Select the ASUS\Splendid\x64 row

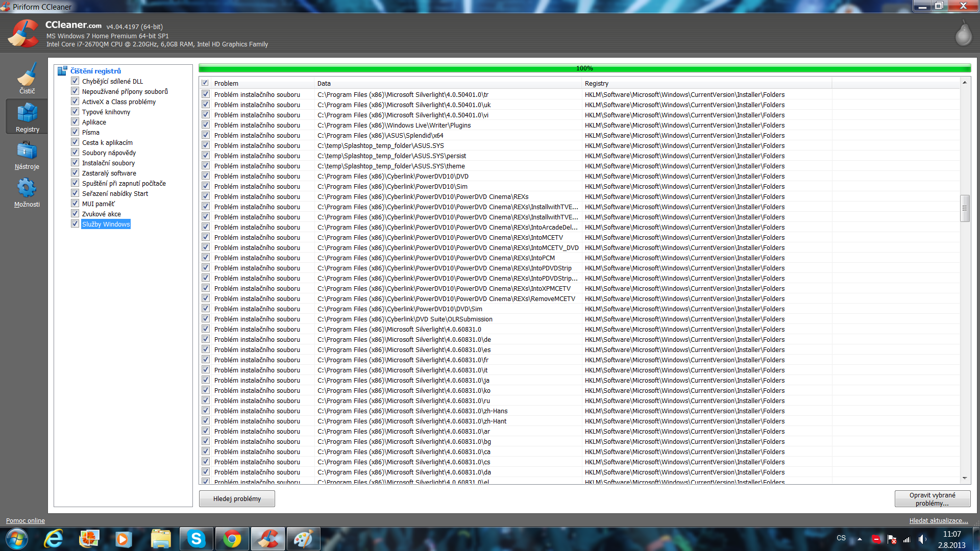point(580,135)
